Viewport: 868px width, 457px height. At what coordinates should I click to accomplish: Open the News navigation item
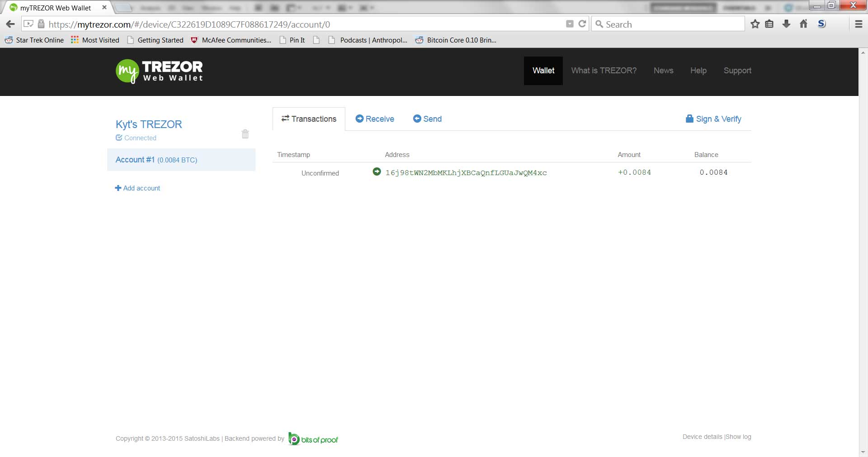pos(663,71)
